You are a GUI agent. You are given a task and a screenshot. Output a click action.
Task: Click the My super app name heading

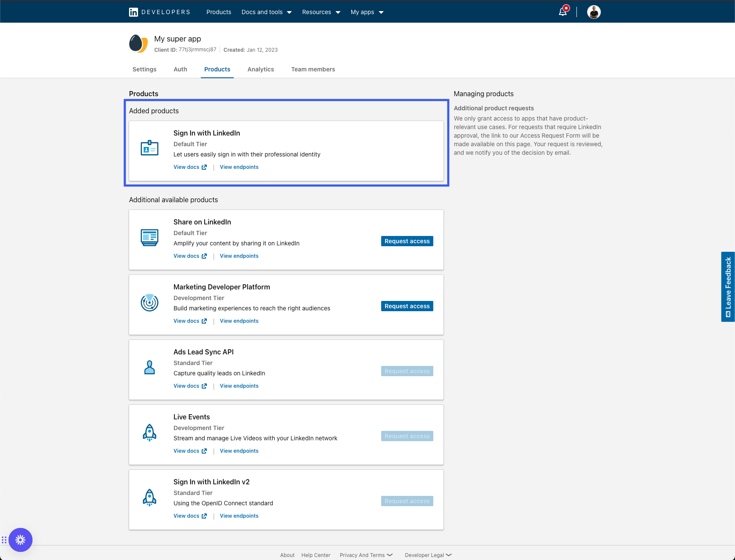click(178, 39)
